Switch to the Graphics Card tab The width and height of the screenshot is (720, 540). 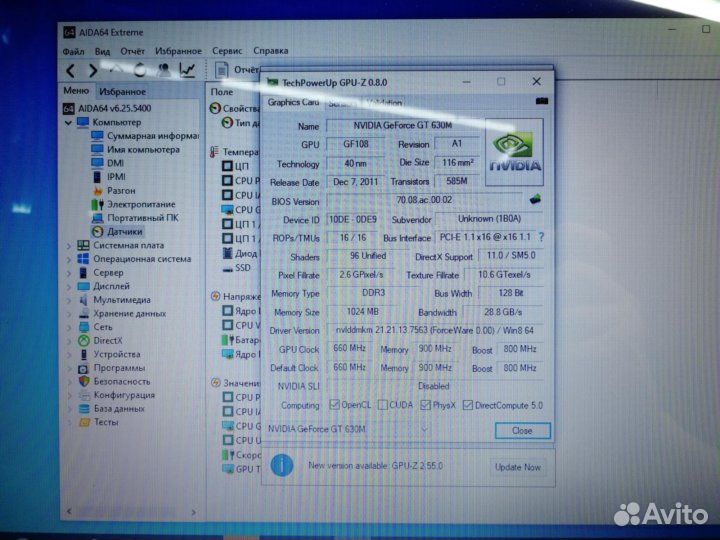pyautogui.click(x=293, y=102)
